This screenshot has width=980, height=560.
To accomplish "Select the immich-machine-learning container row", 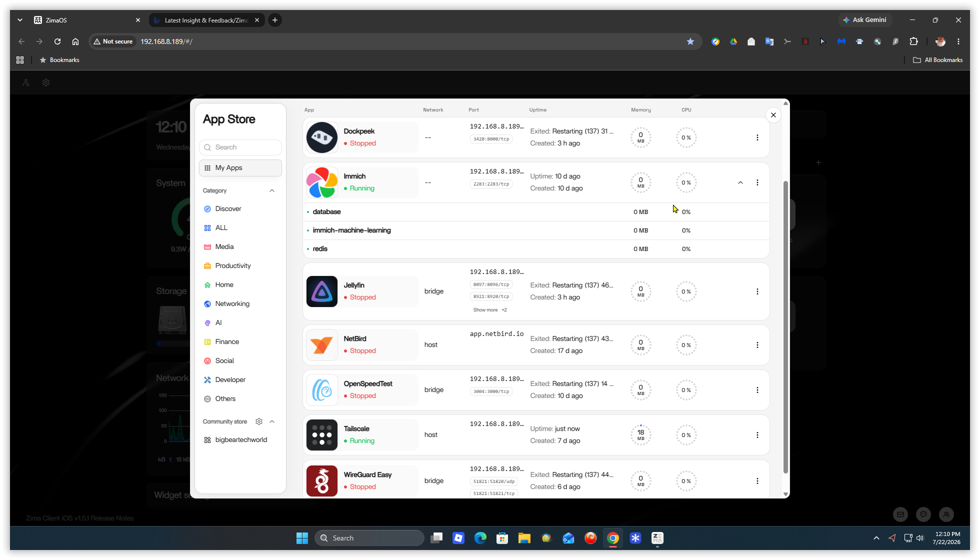I will tap(536, 230).
